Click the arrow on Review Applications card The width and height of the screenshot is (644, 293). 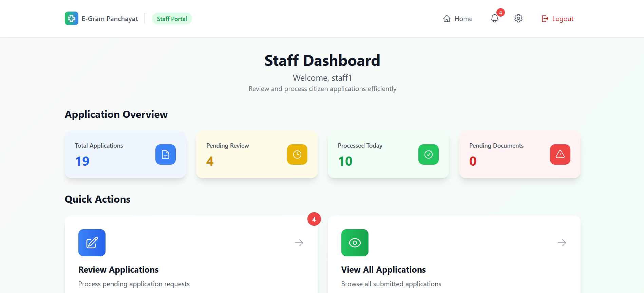[x=299, y=243]
